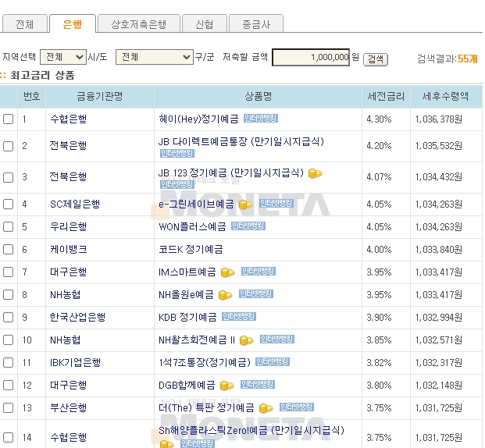
Task: Open the IBK기업은행 institution link
Action: click(76, 362)
